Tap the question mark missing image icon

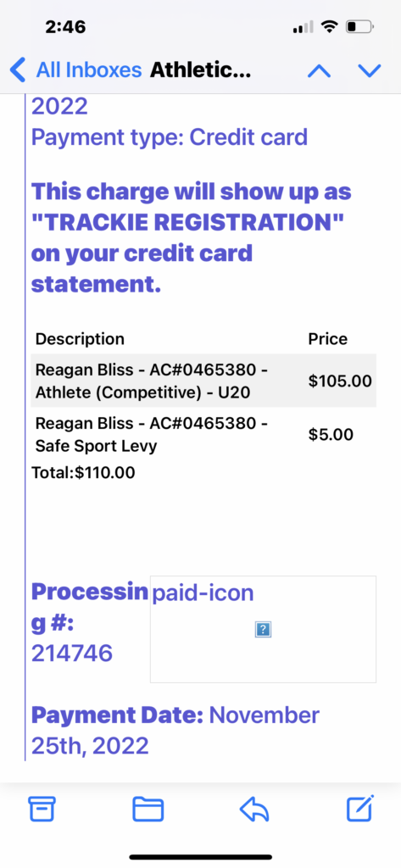click(263, 629)
